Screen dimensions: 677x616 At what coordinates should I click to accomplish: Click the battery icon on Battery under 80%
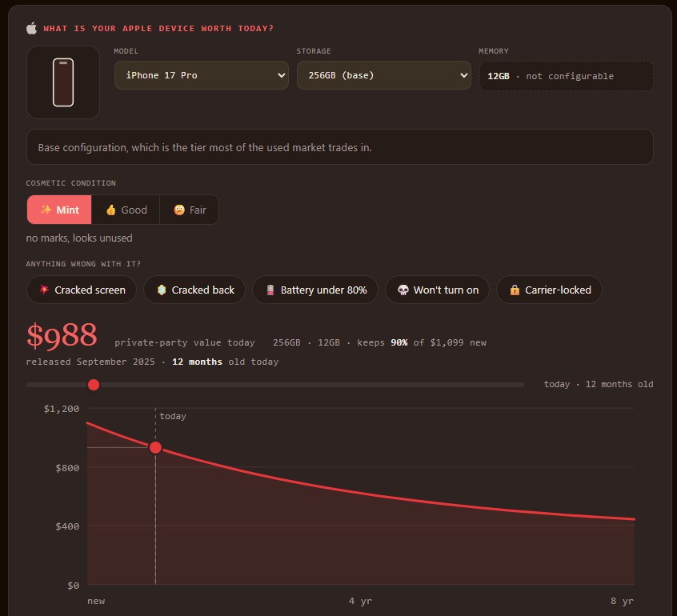[x=270, y=290]
